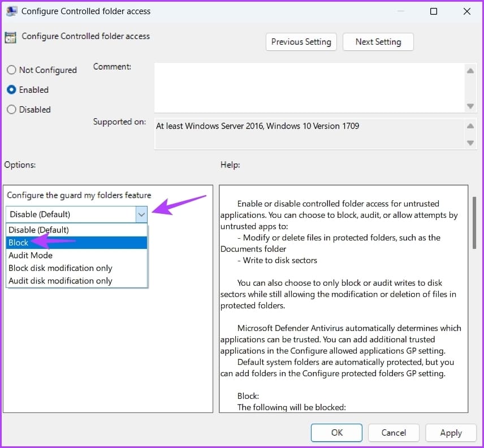Click the Supported on text field
This screenshot has width=484, height=448.
(309, 134)
